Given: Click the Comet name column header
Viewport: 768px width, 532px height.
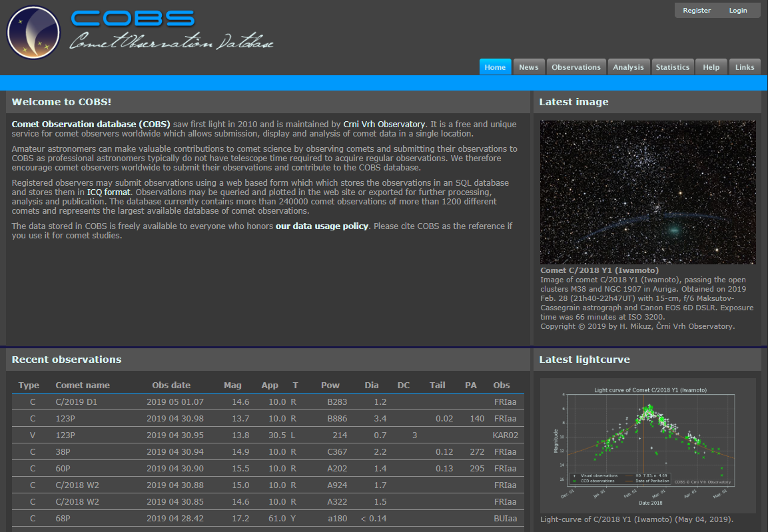Looking at the screenshot, I should [83, 386].
